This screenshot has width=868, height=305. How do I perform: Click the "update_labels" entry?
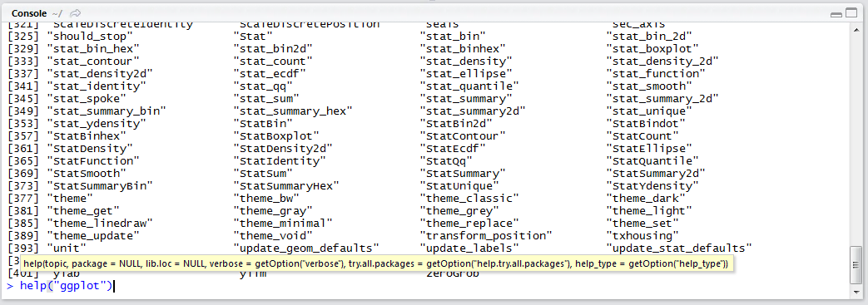[x=469, y=248]
